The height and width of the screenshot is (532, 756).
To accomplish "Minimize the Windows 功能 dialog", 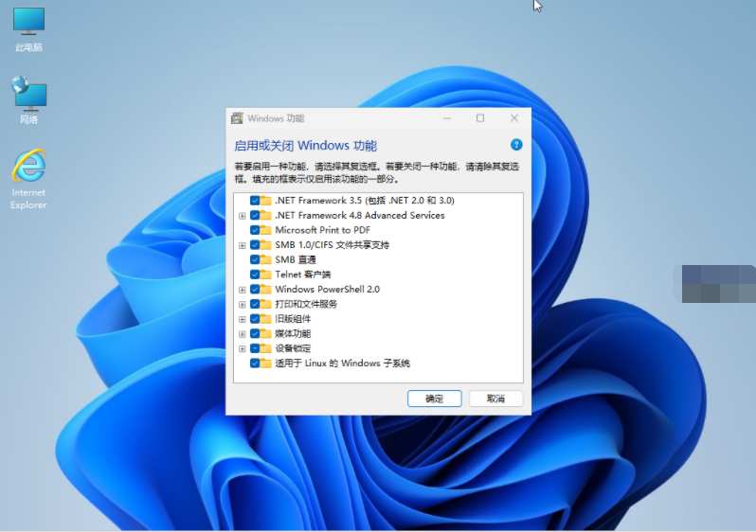I will click(447, 118).
